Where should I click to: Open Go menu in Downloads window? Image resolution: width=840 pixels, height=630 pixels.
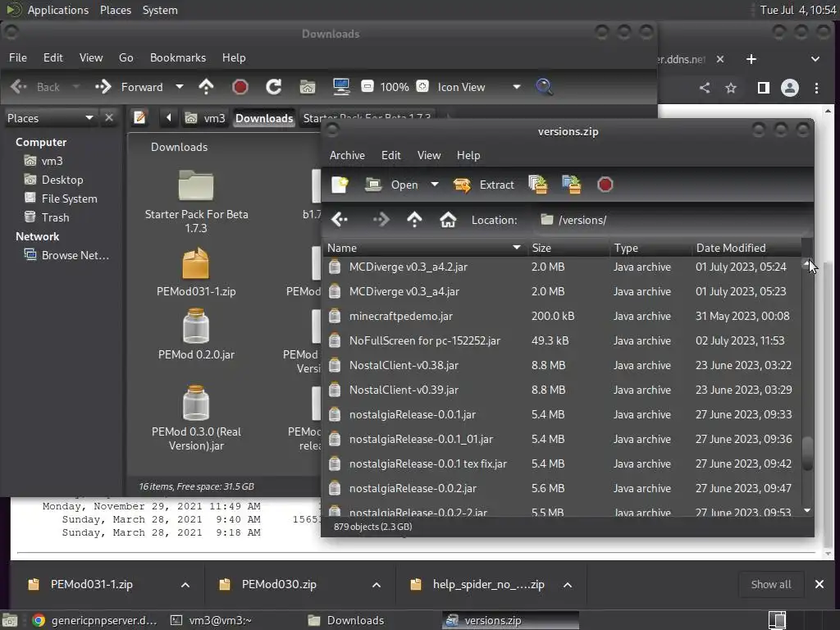coord(126,58)
